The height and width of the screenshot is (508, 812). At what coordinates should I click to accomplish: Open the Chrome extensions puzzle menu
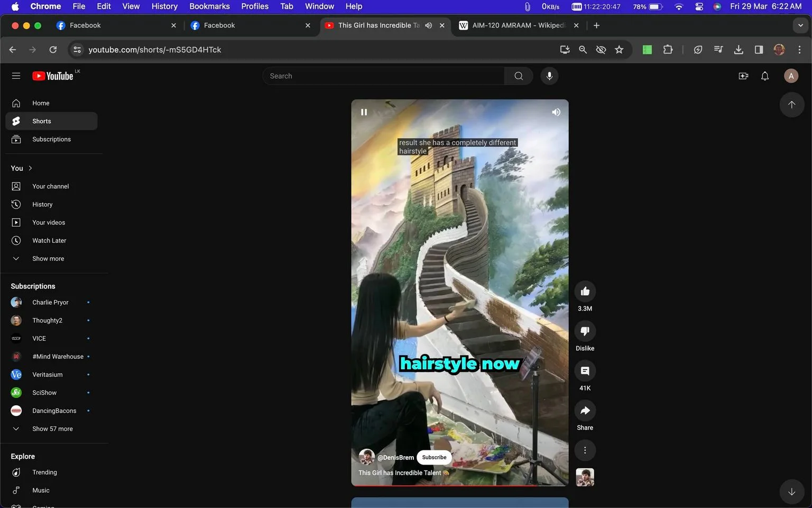668,50
